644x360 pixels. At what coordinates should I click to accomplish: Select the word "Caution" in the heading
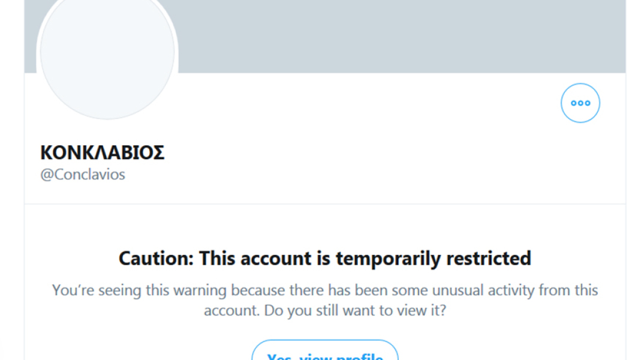[x=155, y=259]
